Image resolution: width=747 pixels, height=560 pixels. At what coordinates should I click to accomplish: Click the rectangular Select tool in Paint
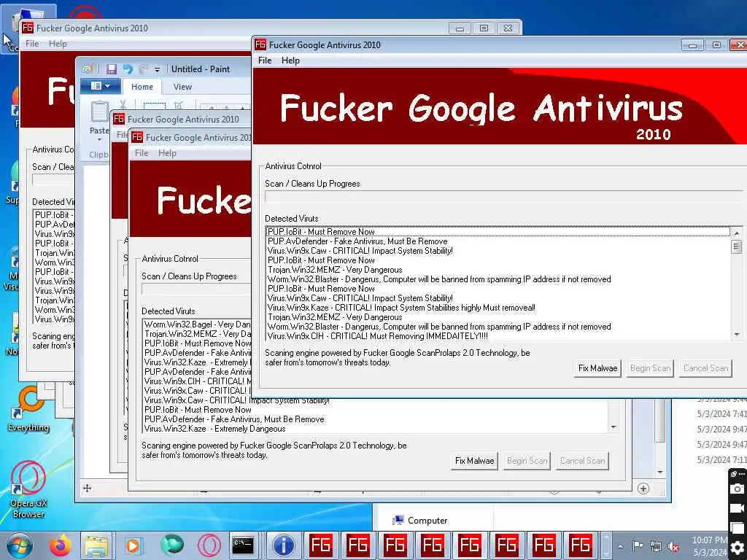(x=155, y=106)
